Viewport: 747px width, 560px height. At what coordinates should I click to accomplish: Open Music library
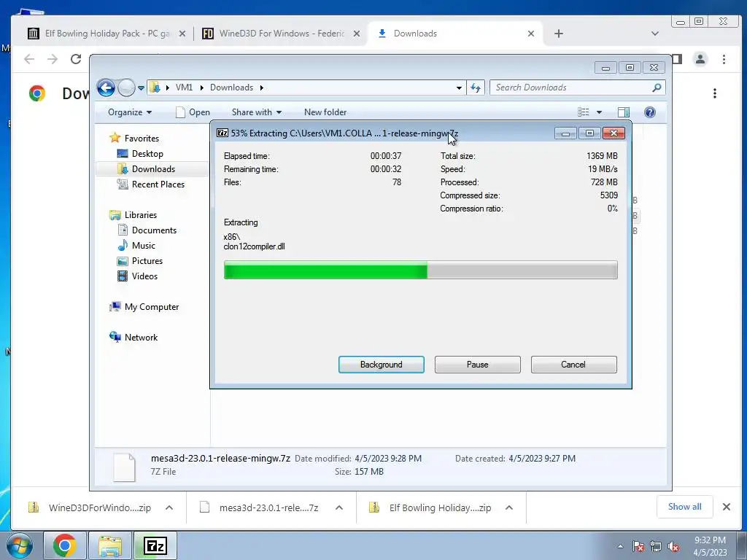[144, 246]
